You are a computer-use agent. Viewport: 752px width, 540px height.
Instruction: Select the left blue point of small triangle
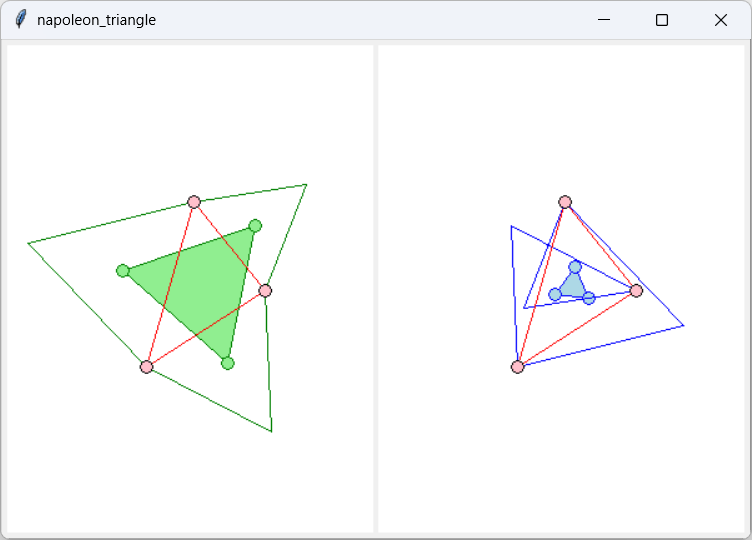(x=555, y=294)
